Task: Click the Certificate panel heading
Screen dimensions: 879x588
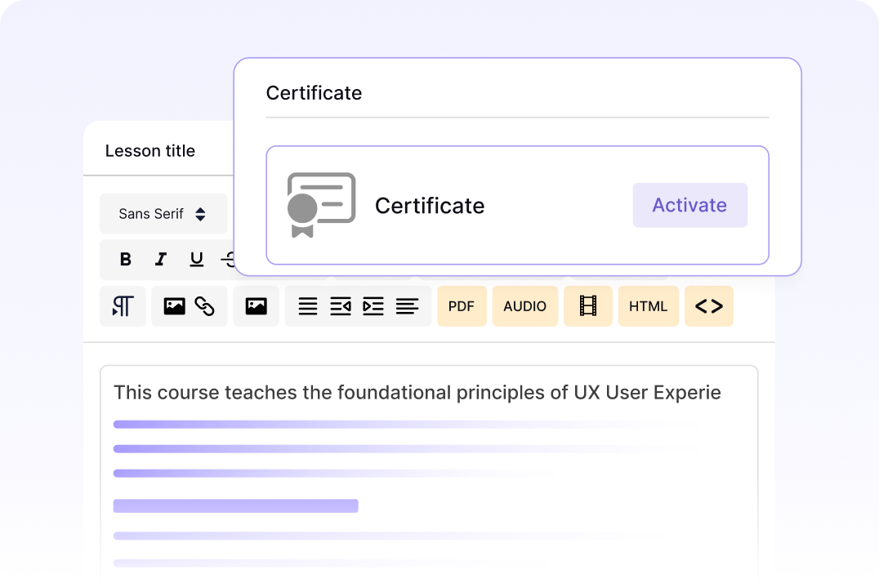Action: (314, 93)
